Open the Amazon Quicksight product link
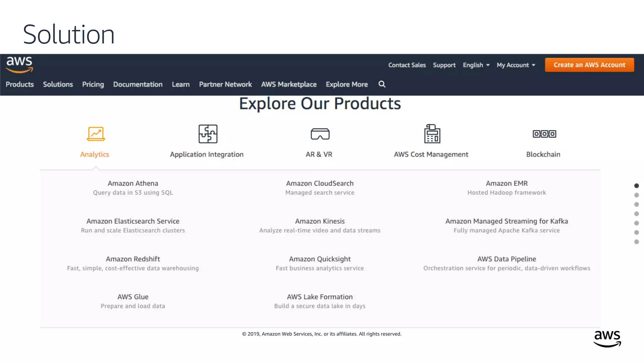644x362 pixels. [x=320, y=259]
